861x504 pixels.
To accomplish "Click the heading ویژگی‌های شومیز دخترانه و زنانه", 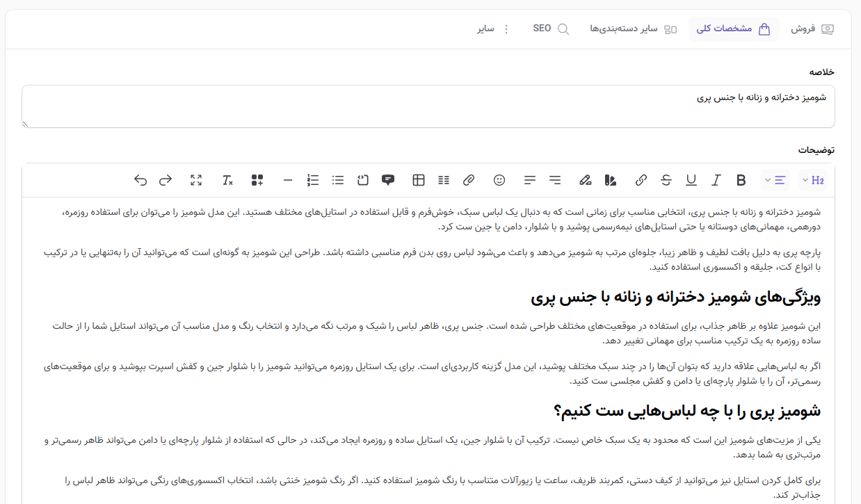I will 676,298.
